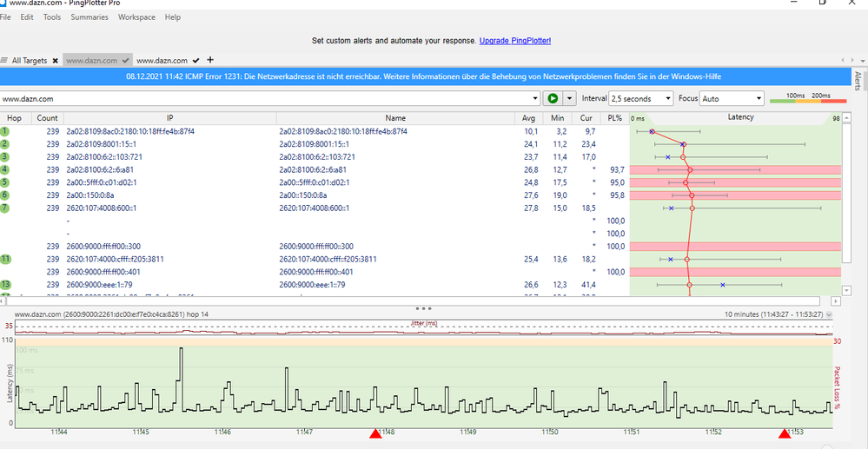Viewport: 868px width, 449px height.
Task: Open the File menu
Action: (x=5, y=17)
